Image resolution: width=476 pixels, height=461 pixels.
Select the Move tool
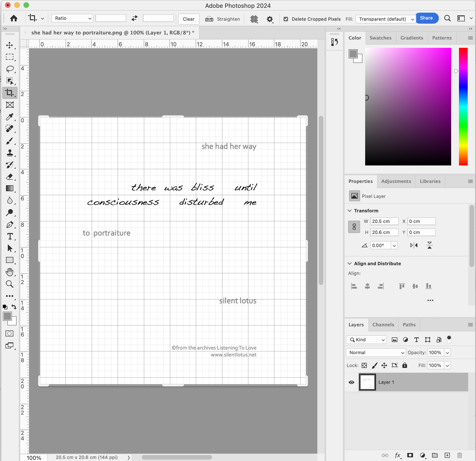pos(10,45)
